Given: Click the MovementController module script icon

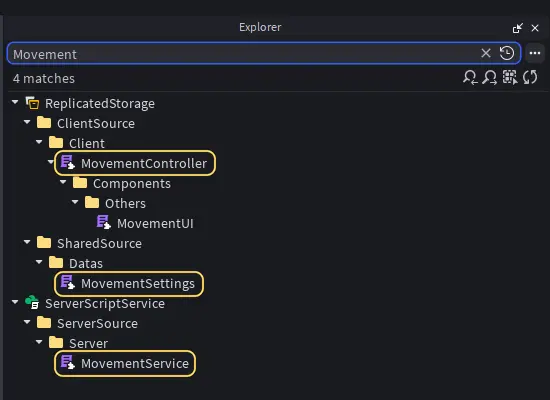Looking at the screenshot, I should click(67, 162).
